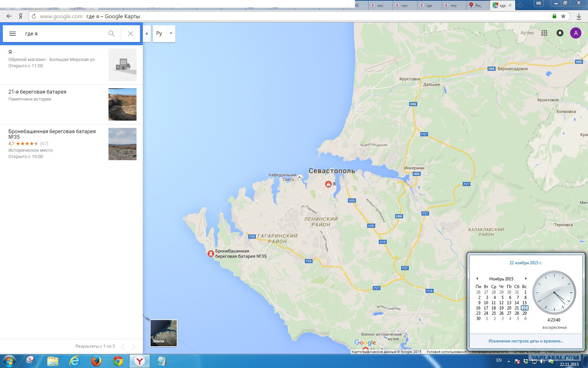The width and height of the screenshot is (588, 368).
Task: Open 'Бронебашенная береговая батарея №35' result title
Action: (52, 134)
